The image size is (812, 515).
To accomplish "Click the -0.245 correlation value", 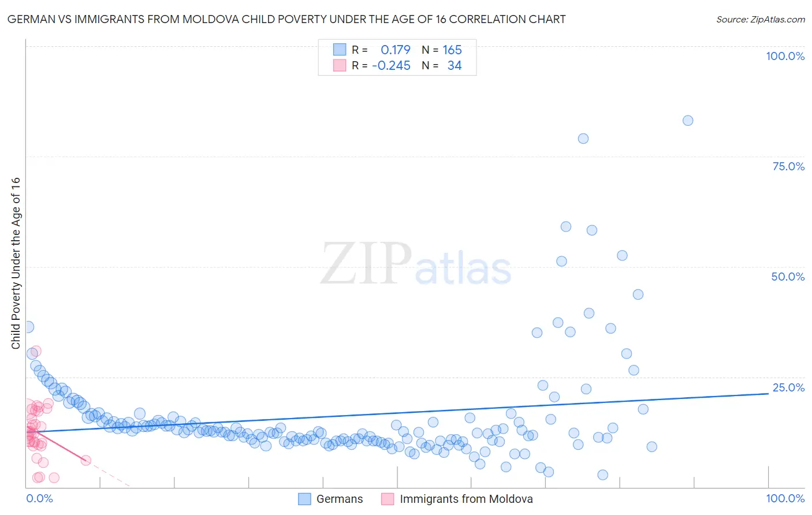I will (x=391, y=65).
